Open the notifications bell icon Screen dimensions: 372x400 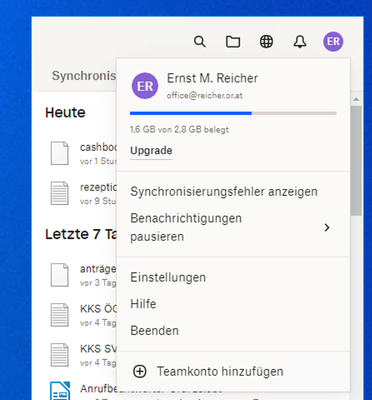[x=300, y=42]
